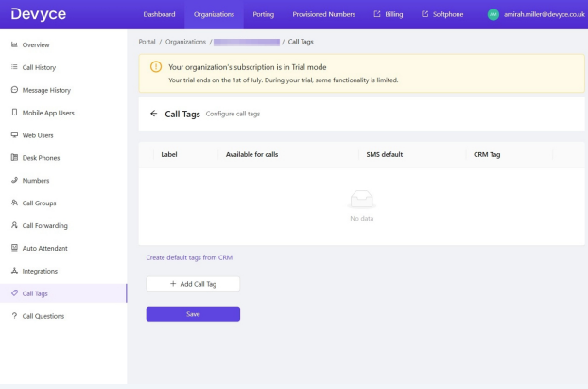Open the amirah.miller@devyce.co.uk account menu

pyautogui.click(x=536, y=14)
